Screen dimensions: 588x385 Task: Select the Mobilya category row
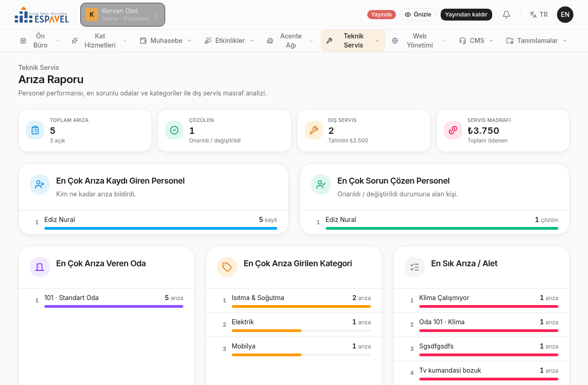click(294, 349)
